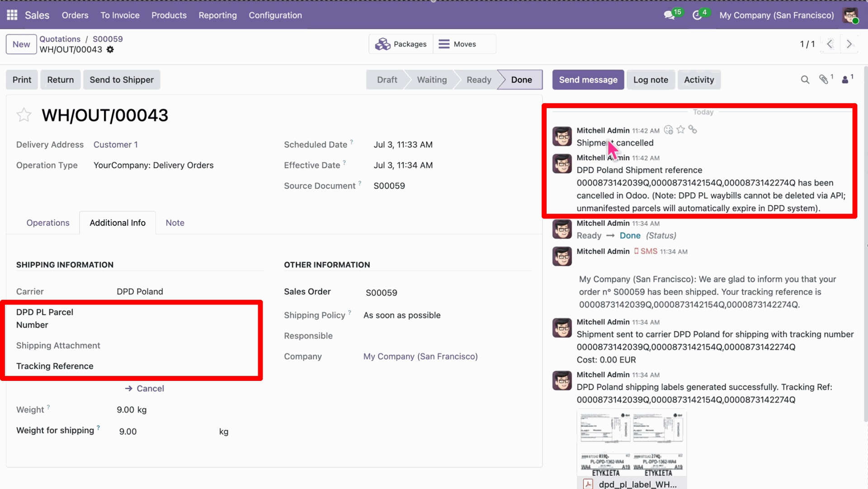Image resolution: width=868 pixels, height=489 pixels.
Task: Open the Reporting menu
Action: click(217, 15)
